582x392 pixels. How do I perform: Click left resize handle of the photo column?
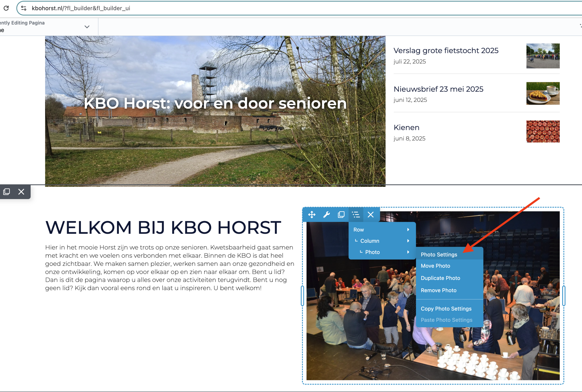coord(302,296)
